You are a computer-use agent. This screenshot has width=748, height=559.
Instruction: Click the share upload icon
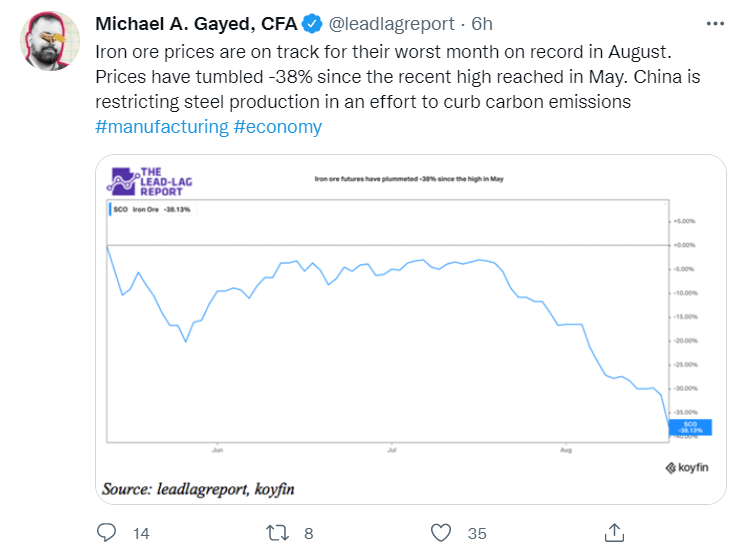tap(616, 532)
